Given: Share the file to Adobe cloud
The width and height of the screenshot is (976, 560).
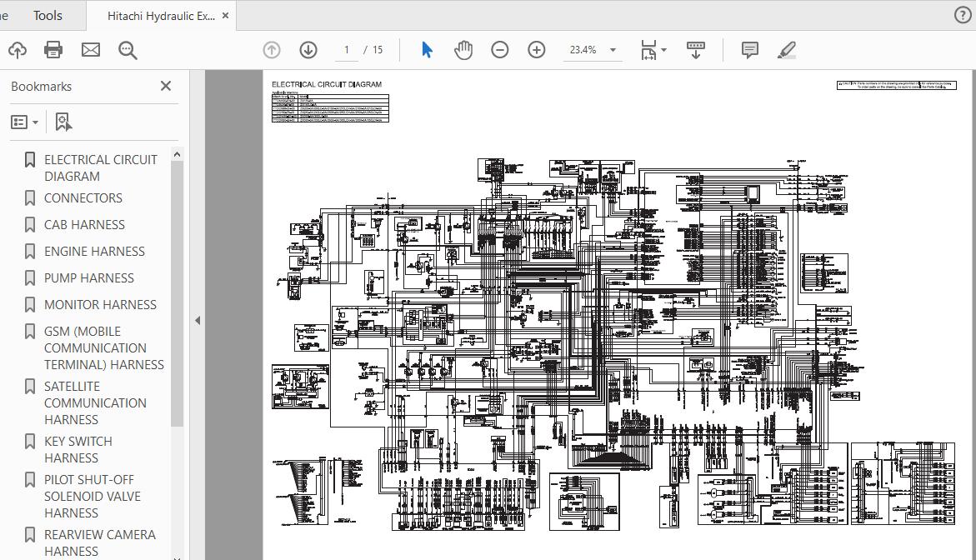Looking at the screenshot, I should pyautogui.click(x=18, y=49).
